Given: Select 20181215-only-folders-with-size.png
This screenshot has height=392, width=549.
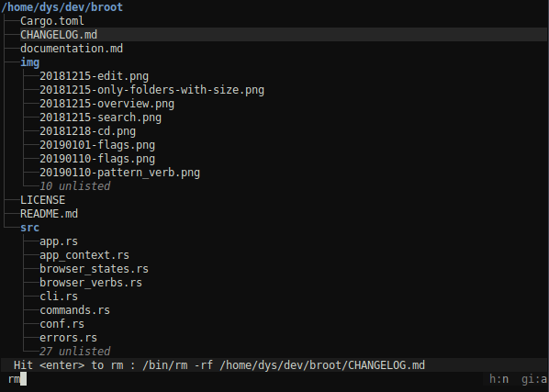Looking at the screenshot, I should click(152, 90).
